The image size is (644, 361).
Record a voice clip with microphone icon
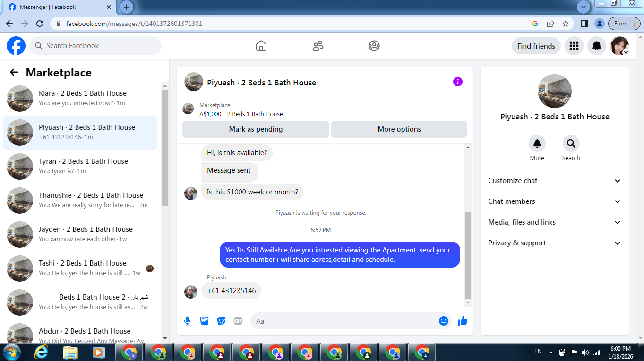[x=187, y=321]
